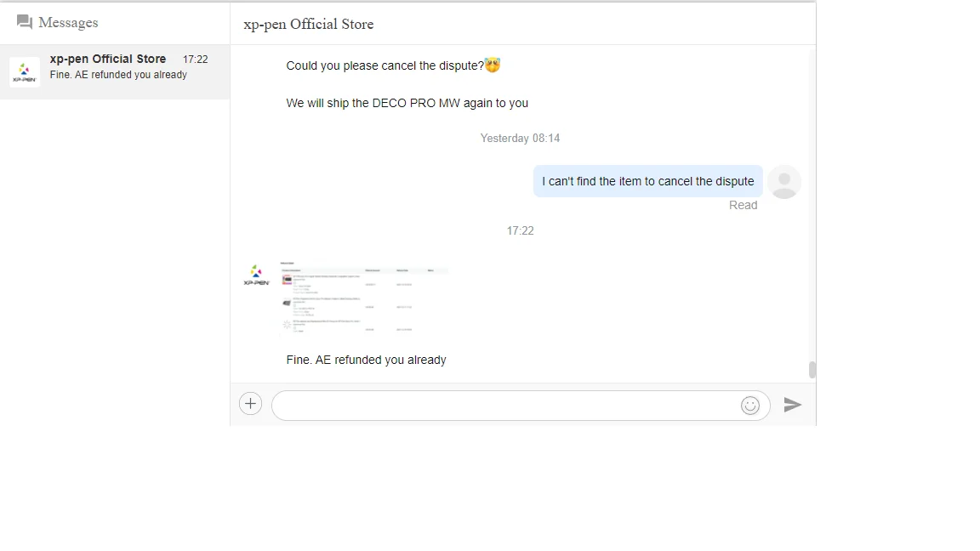
Task: Open the refund screenshot image thumbnail
Action: point(364,298)
